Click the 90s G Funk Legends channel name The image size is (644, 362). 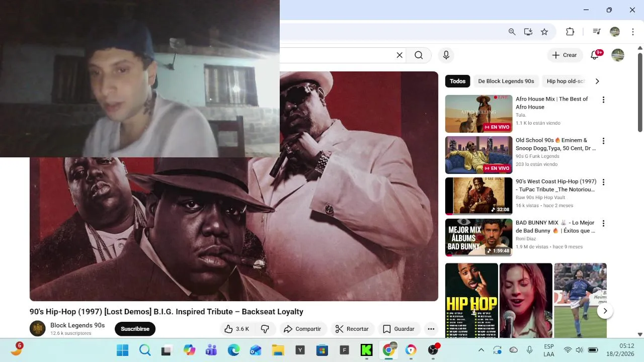(537, 156)
